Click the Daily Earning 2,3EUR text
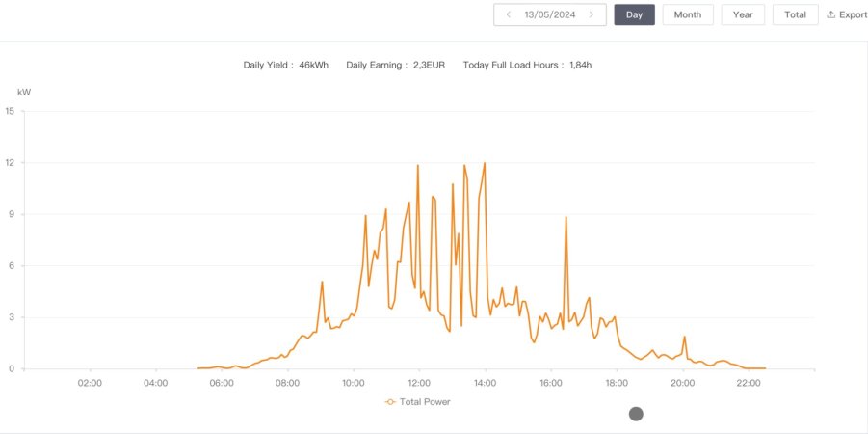Viewport: 868px width, 434px height. [395, 65]
